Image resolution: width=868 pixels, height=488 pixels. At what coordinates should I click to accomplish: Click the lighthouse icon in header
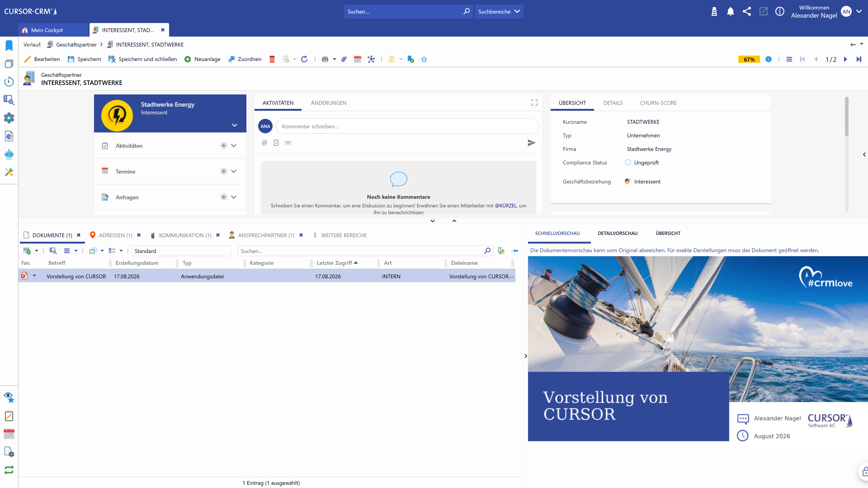(x=714, y=12)
